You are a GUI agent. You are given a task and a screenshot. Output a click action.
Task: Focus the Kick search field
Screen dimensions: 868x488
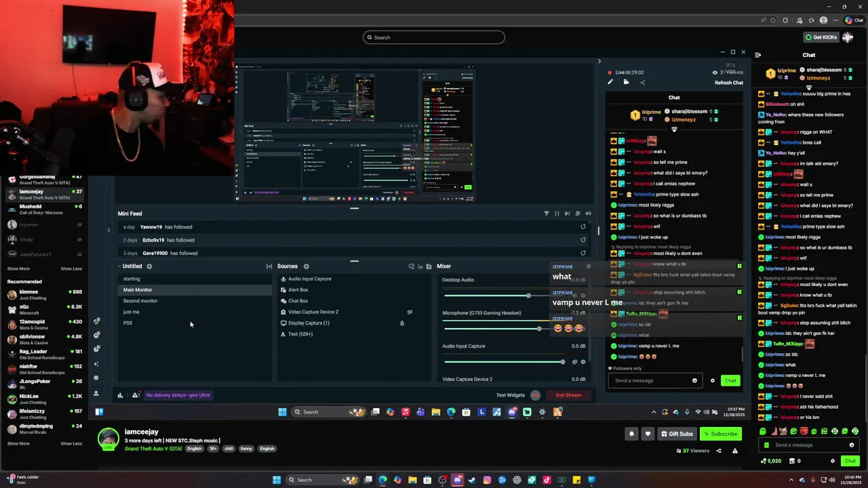point(434,37)
